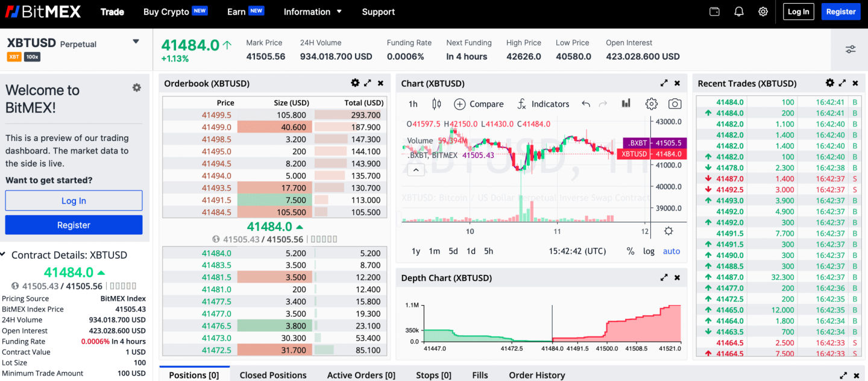
Task: Open Orderbook panel gear settings
Action: [x=355, y=83]
